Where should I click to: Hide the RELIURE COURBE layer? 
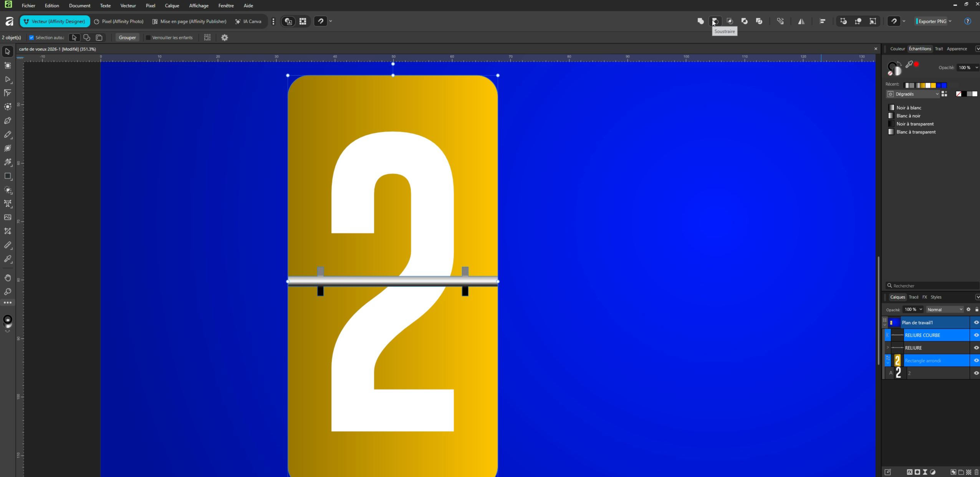click(x=976, y=335)
